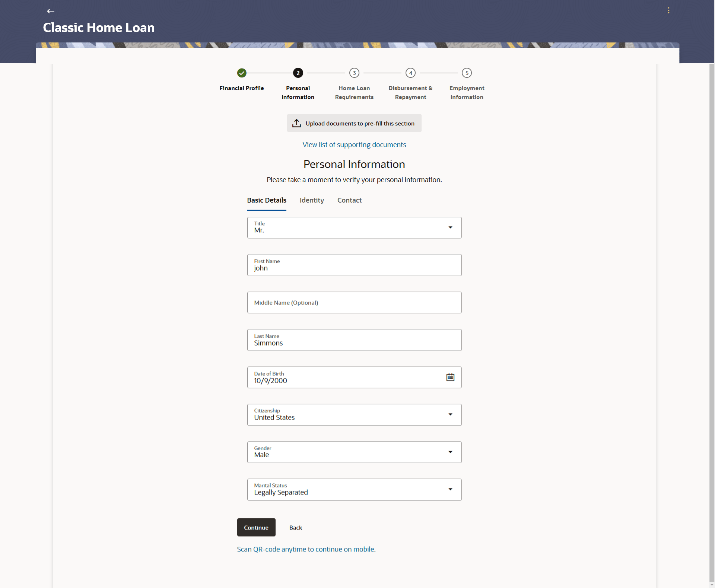This screenshot has width=715, height=588.
Task: Click the back arrow icon
Action: [51, 11]
